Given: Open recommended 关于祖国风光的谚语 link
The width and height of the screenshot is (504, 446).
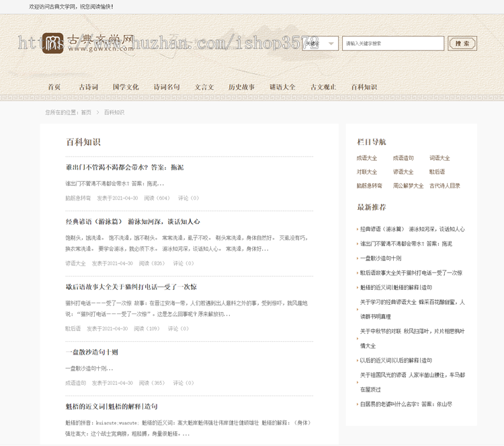Looking at the screenshot, I should click(x=413, y=382).
